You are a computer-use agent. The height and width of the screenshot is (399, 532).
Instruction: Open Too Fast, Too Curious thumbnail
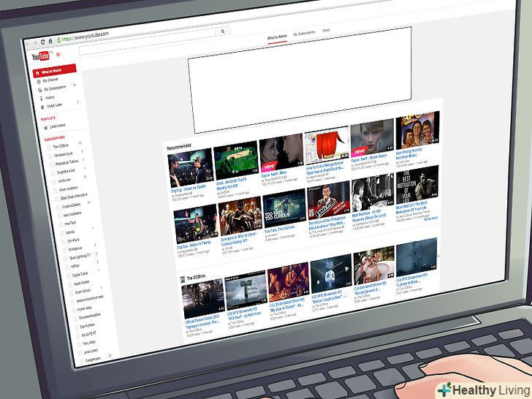coord(284,208)
